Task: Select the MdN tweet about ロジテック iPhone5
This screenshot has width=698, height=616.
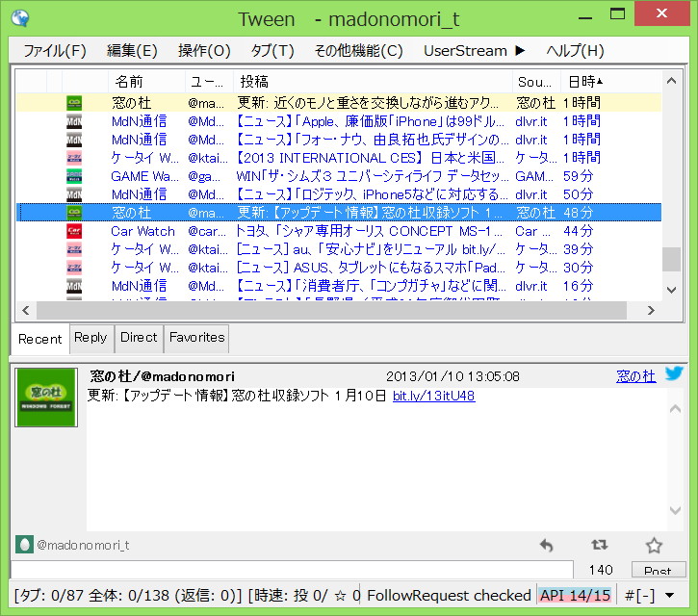Action: (339, 194)
